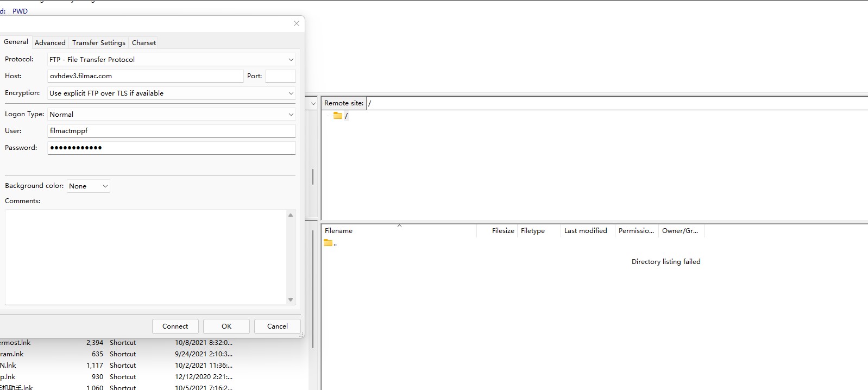Click the 12/12/2020 last modified date

click(204, 377)
